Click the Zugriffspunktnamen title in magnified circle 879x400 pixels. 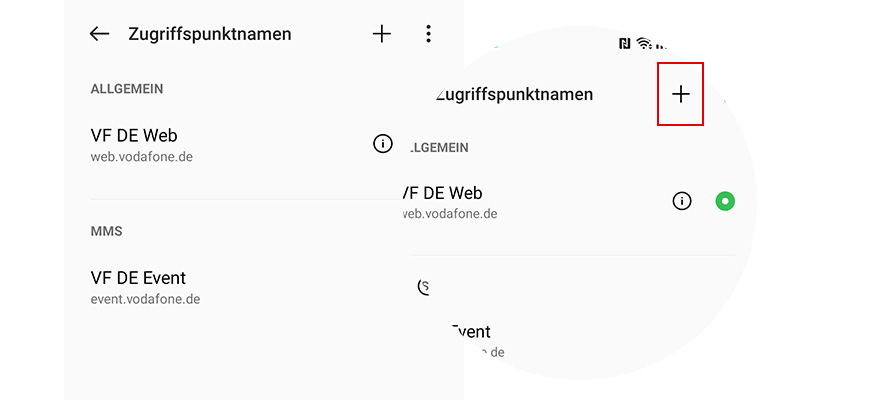pos(515,95)
